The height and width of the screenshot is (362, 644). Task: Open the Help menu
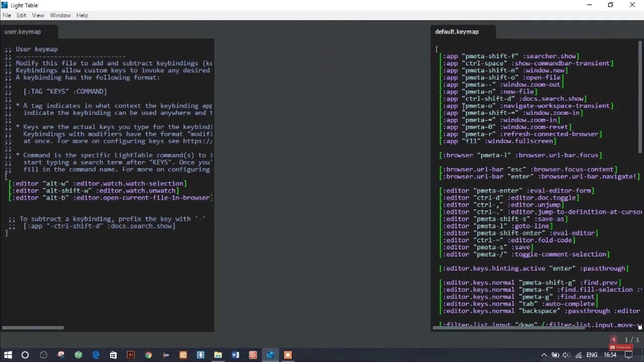(82, 15)
